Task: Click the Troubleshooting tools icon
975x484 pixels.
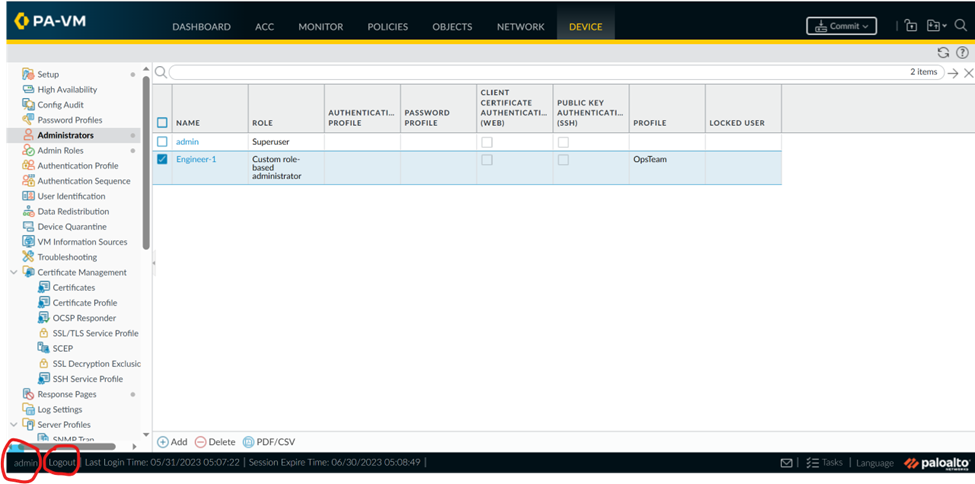Action: (x=28, y=257)
